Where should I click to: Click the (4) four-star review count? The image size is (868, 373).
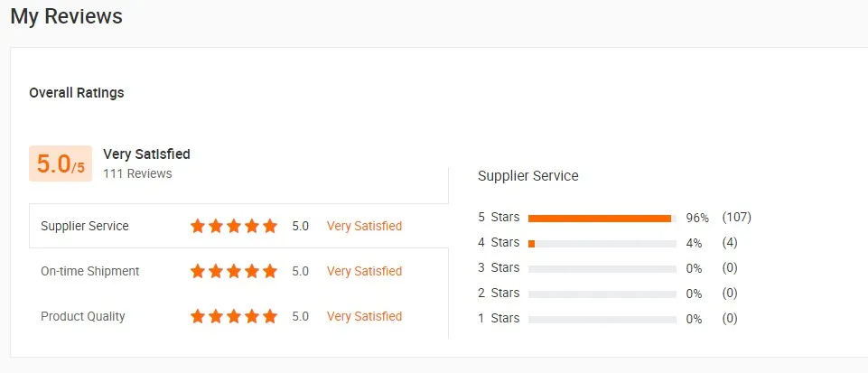[x=730, y=243]
